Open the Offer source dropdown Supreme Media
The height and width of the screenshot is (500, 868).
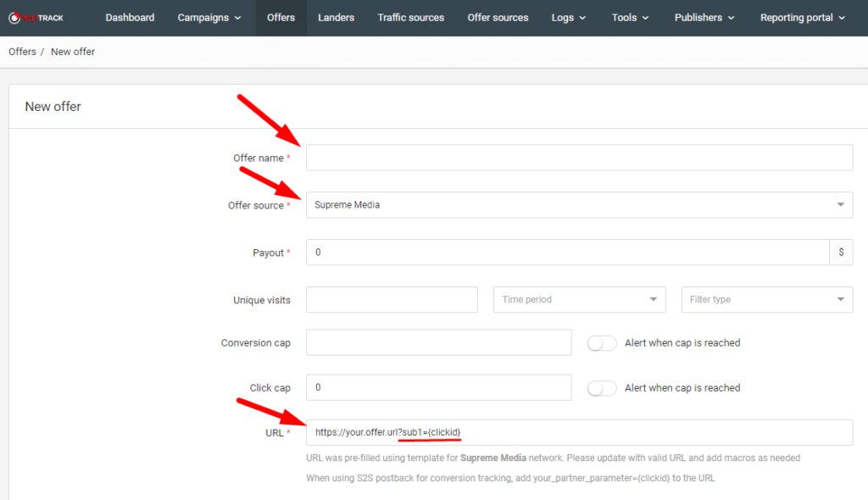coord(579,205)
